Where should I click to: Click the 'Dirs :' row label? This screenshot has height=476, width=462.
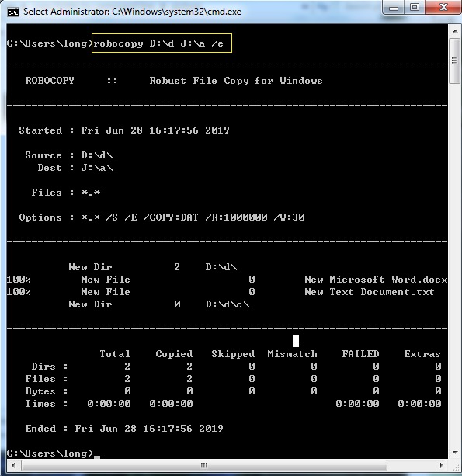50,367
